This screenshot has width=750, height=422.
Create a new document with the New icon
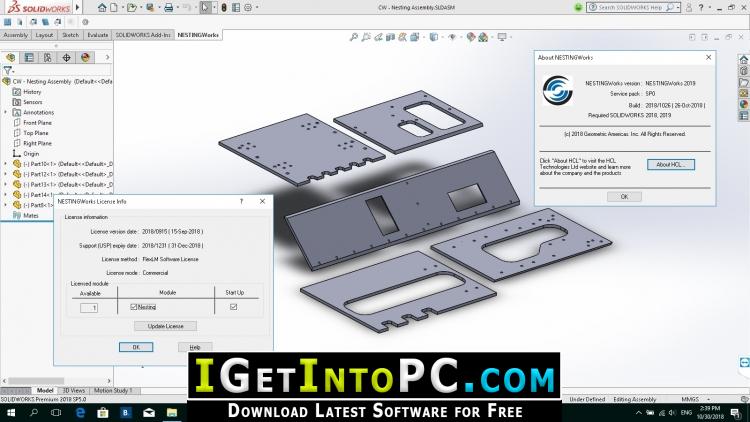pos(114,8)
